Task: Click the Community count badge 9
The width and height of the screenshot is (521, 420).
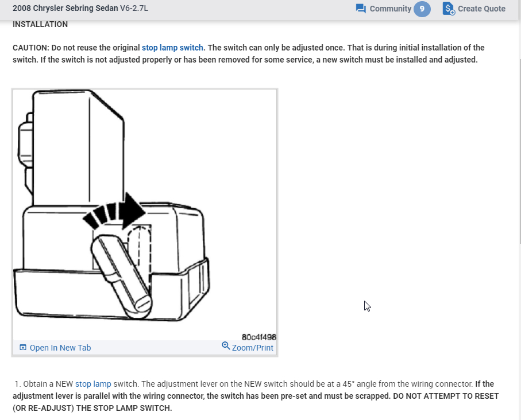Action: [x=422, y=9]
